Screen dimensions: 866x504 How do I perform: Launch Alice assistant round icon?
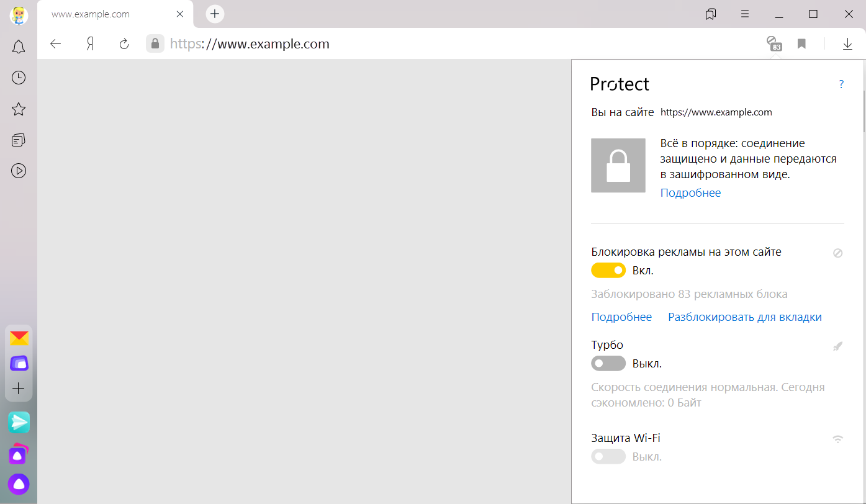click(x=19, y=484)
